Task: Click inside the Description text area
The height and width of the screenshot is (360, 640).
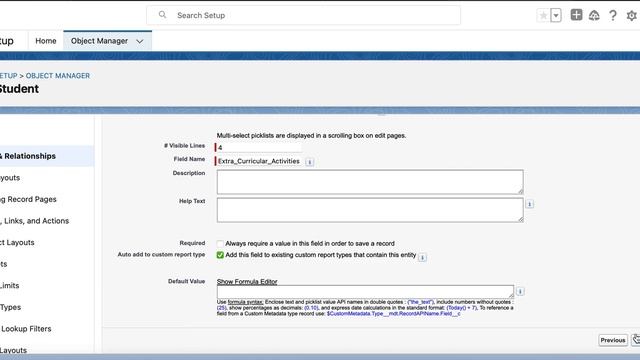Action: click(370, 182)
